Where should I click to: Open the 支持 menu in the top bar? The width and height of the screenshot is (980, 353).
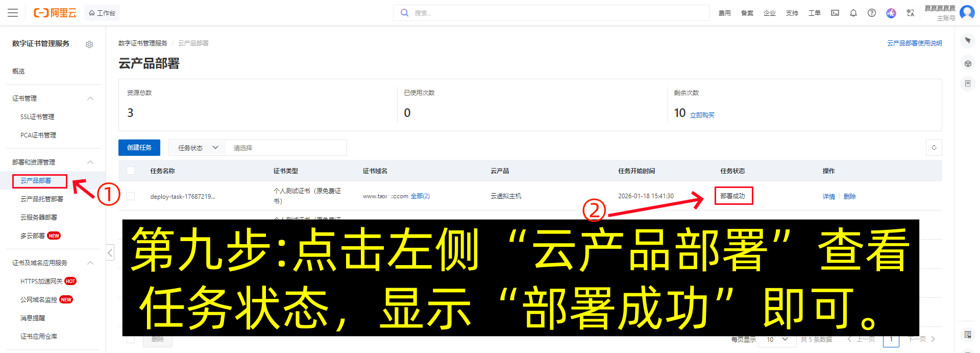(792, 13)
